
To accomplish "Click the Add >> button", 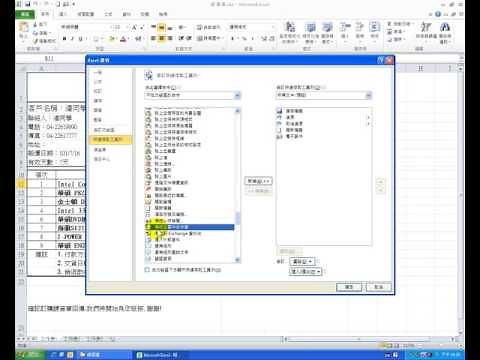I will point(259,181).
